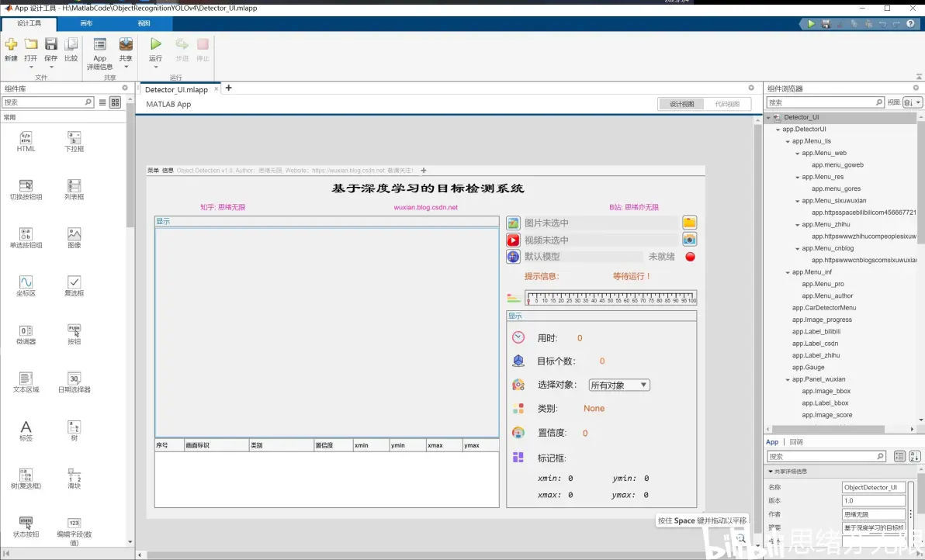Viewport: 925px width, 560px height.
Task: Click the component library search field
Action: click(x=47, y=102)
